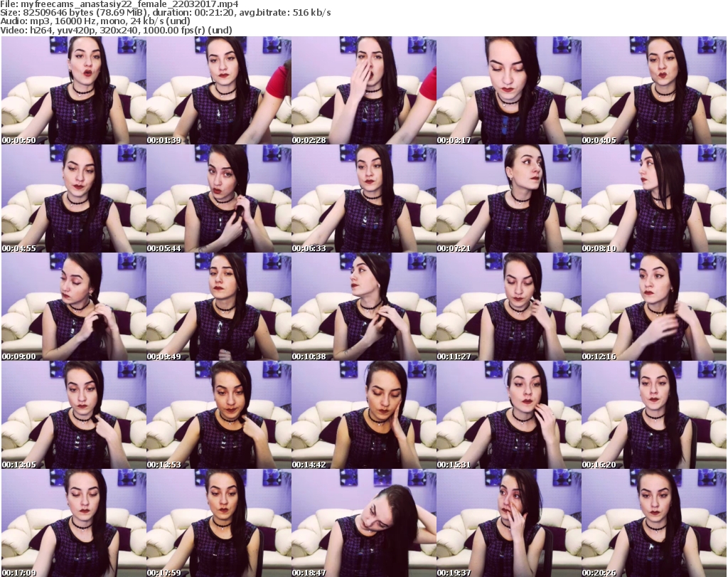
Task: Select the thumbnail timestamped 00:15:31
Action: [x=509, y=415]
